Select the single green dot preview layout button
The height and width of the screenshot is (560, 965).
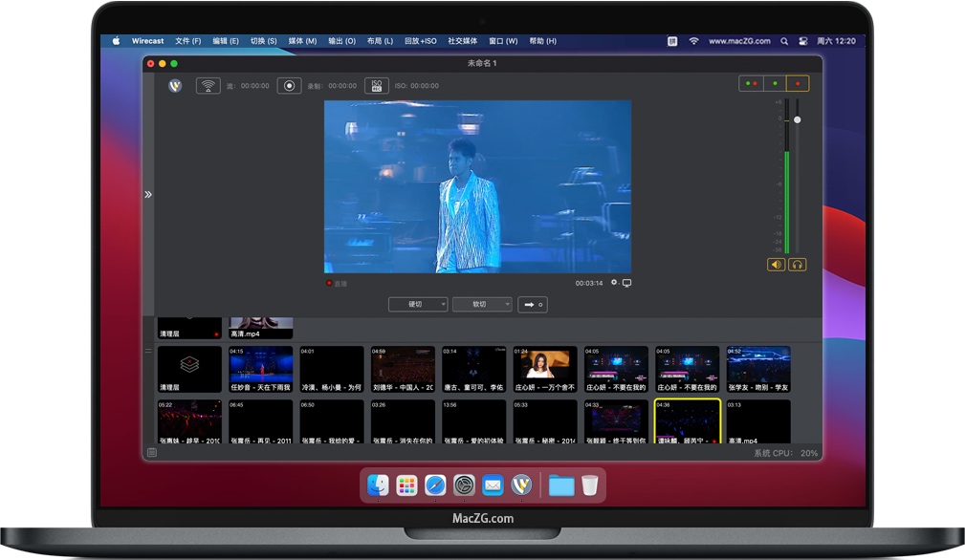[x=775, y=84]
